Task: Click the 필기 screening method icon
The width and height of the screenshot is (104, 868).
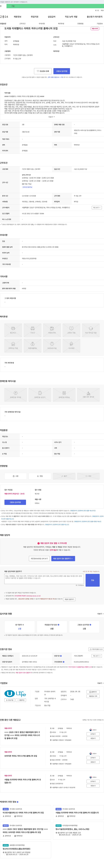Action: click(64, 476)
